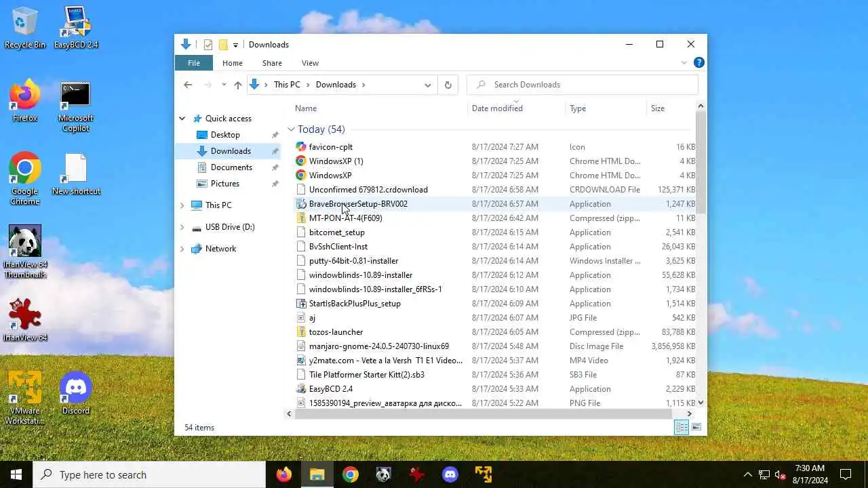Click the Windows Start button

point(16,474)
